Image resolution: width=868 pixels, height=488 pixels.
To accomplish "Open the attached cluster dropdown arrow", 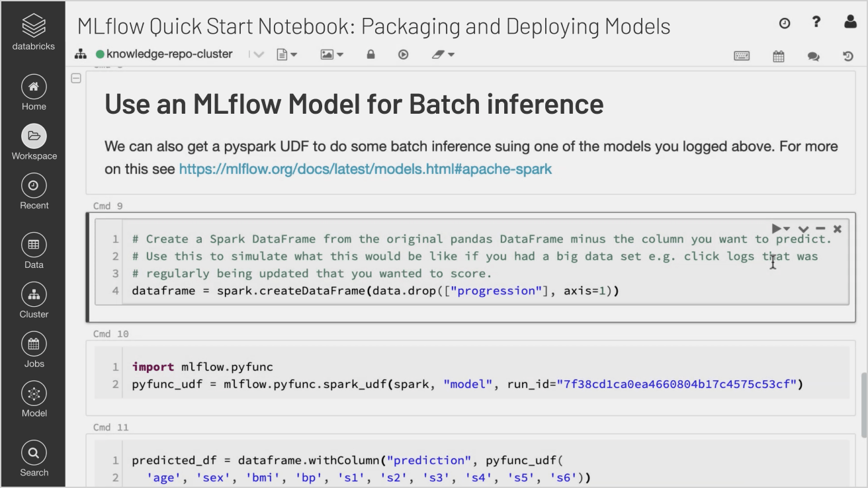I will click(x=258, y=54).
